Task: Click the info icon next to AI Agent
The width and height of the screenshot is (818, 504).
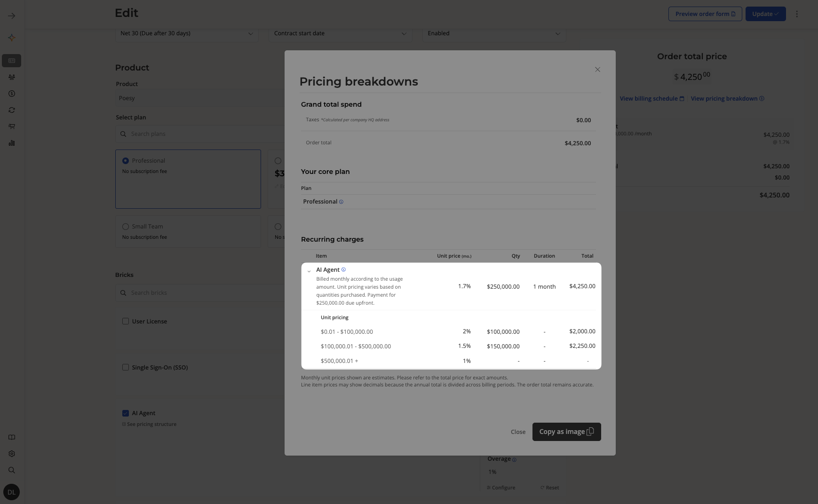Action: pos(343,269)
